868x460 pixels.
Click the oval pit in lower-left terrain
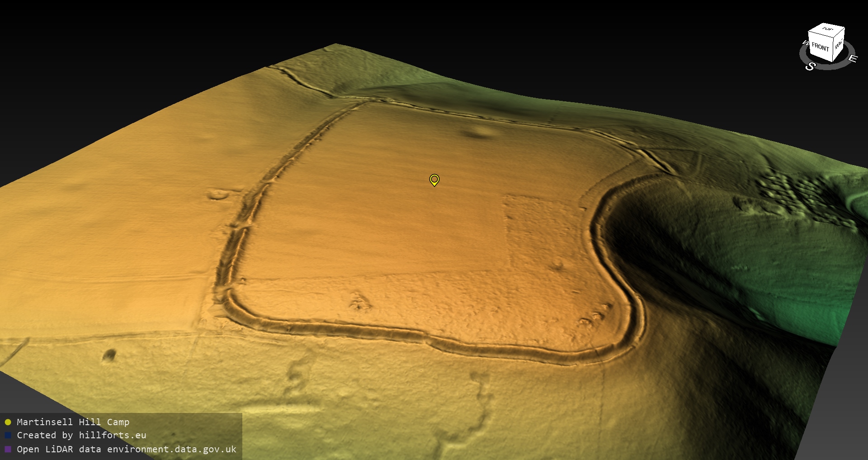109,355
